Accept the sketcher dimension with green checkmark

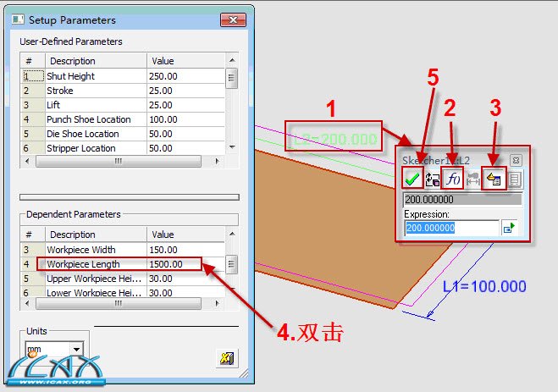pos(412,178)
